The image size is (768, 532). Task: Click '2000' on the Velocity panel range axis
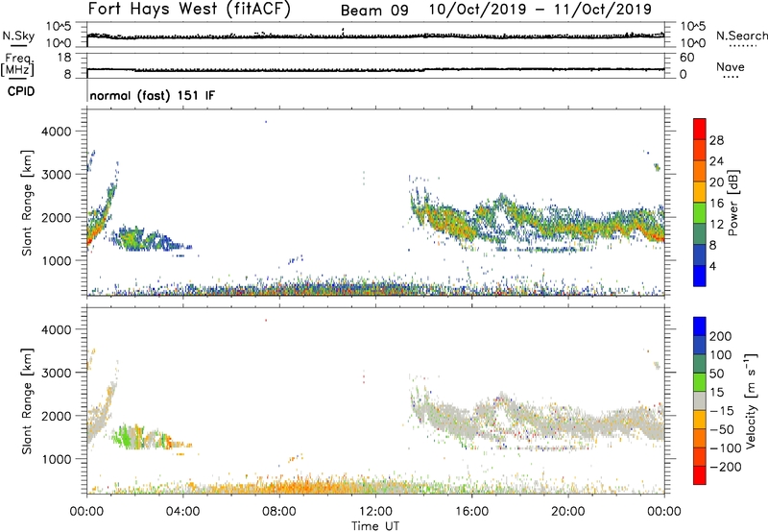tap(57, 416)
